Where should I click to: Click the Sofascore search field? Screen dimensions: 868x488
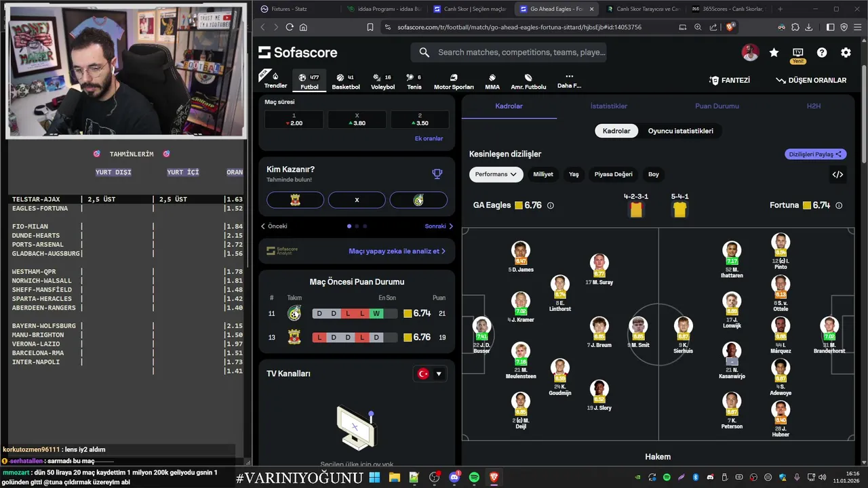pyautogui.click(x=509, y=52)
